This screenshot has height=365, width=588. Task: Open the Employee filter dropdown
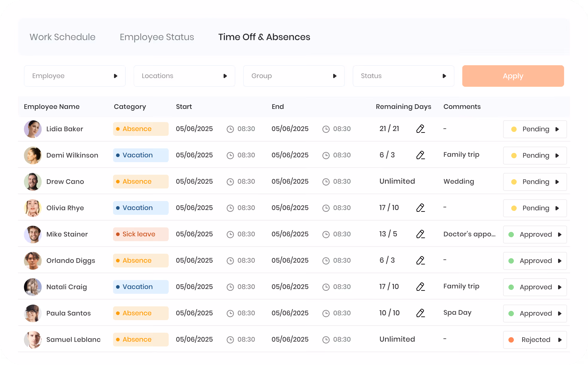coord(75,76)
